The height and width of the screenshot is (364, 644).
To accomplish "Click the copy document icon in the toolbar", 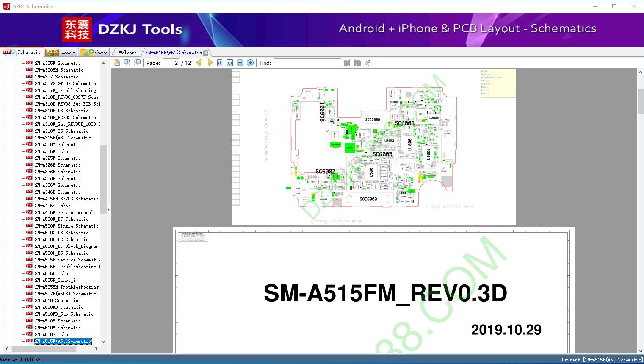I will (x=117, y=63).
